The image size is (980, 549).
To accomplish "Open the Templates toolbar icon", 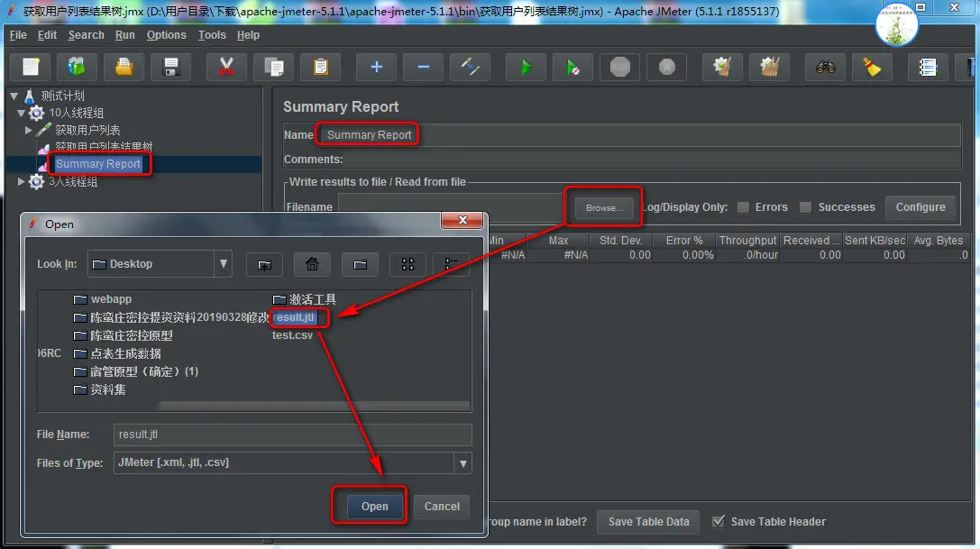I will coord(77,67).
